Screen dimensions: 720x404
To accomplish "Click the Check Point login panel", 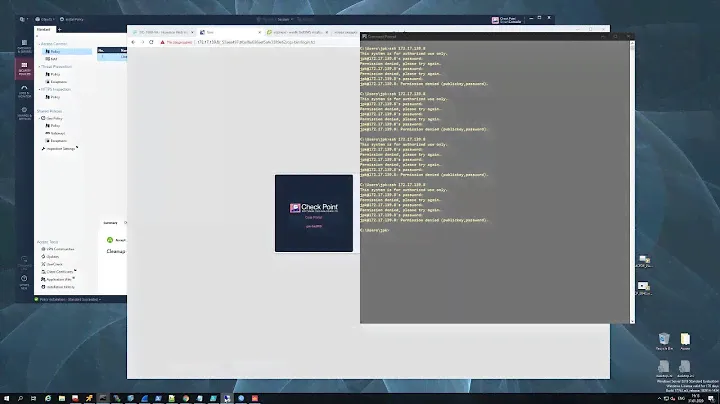I will pyautogui.click(x=313, y=213).
